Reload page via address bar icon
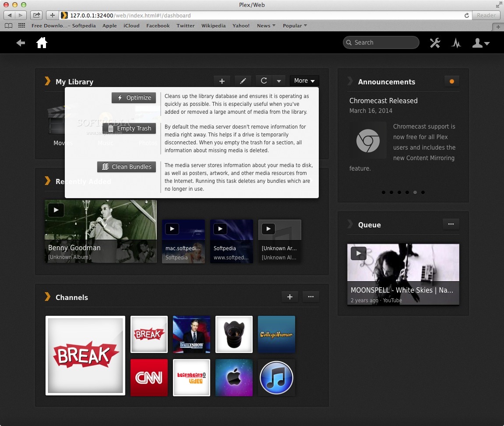504x426 pixels. click(466, 15)
